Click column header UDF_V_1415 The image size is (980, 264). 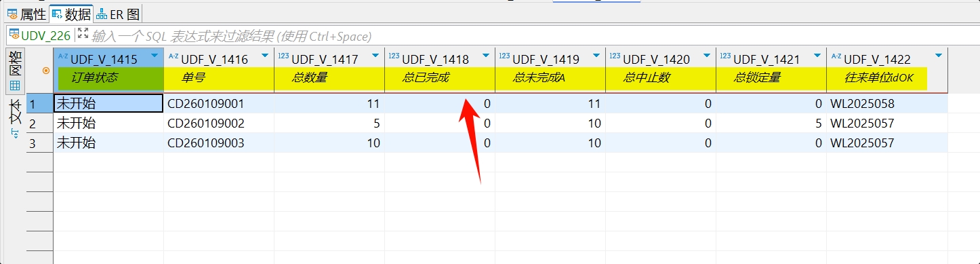(x=104, y=60)
